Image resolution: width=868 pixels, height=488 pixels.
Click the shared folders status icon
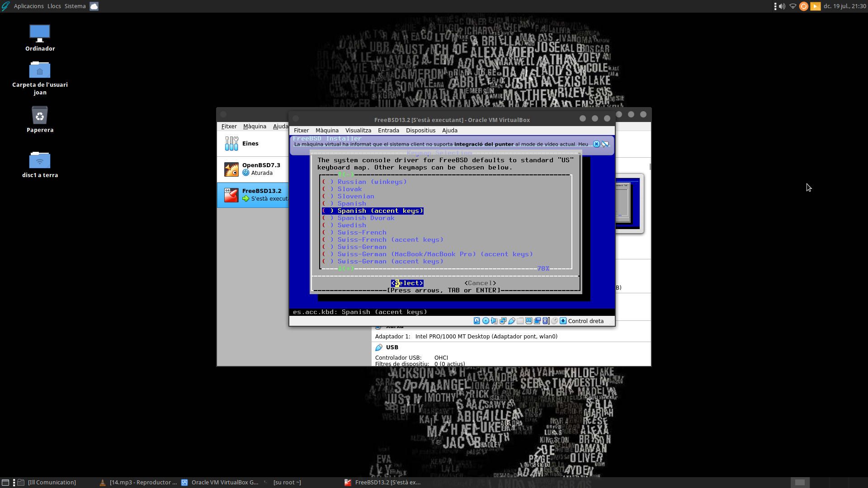[520, 321]
